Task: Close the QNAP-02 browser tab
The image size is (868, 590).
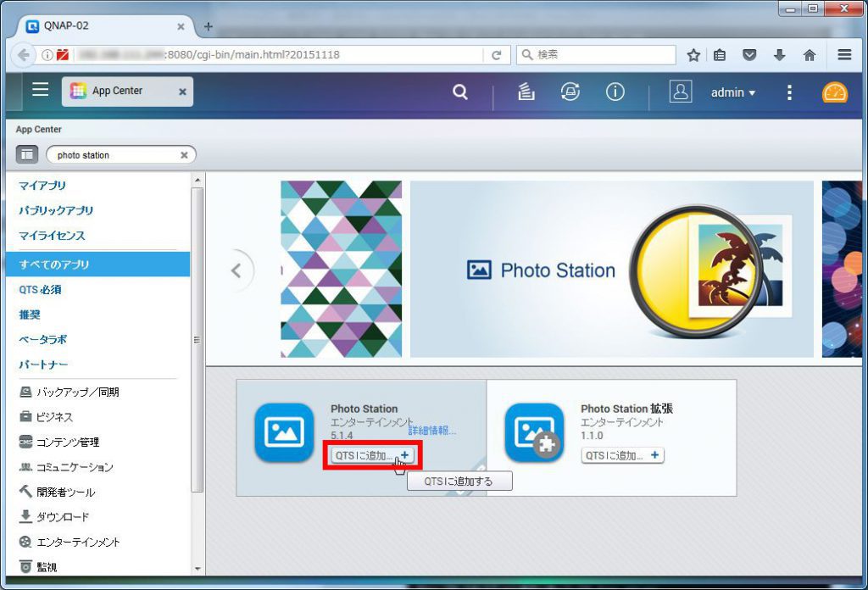Action: click(181, 26)
